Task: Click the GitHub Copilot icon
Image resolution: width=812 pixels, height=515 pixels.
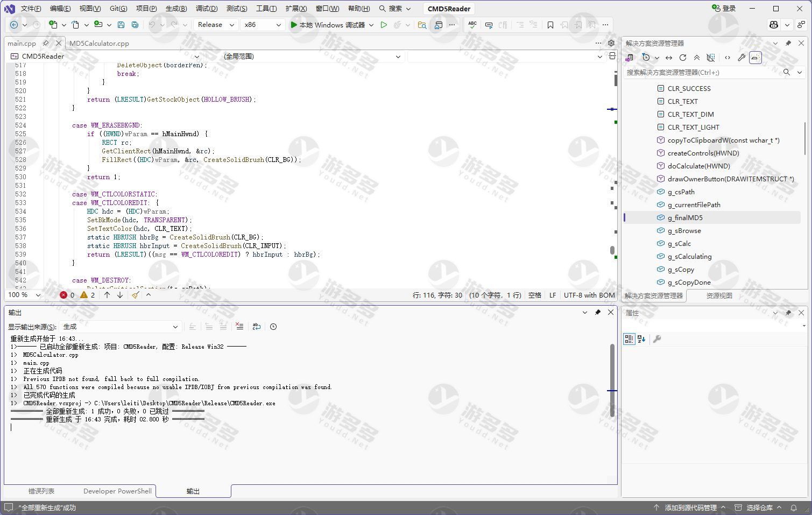Action: point(773,25)
